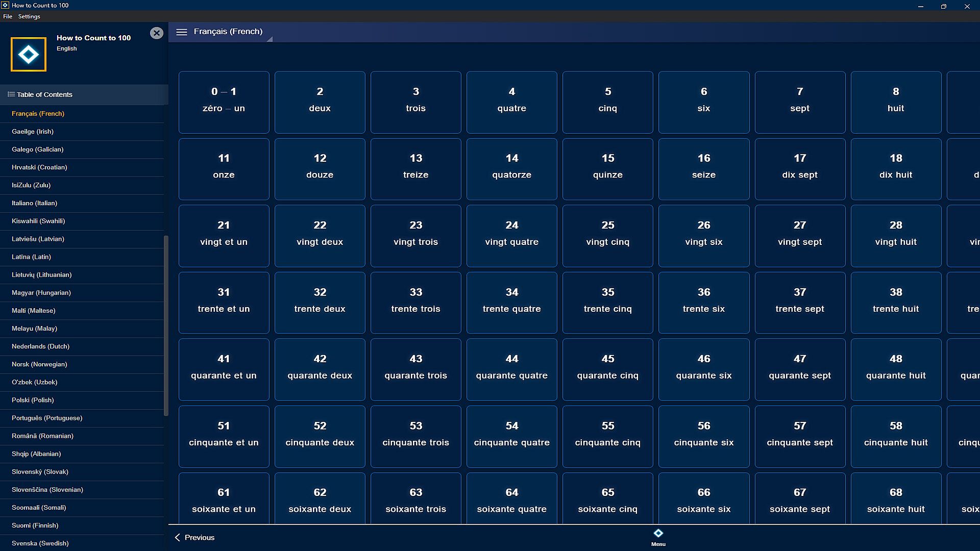The width and height of the screenshot is (980, 551).
Task: Click the diamond Menu icon at bottom
Action: click(658, 534)
